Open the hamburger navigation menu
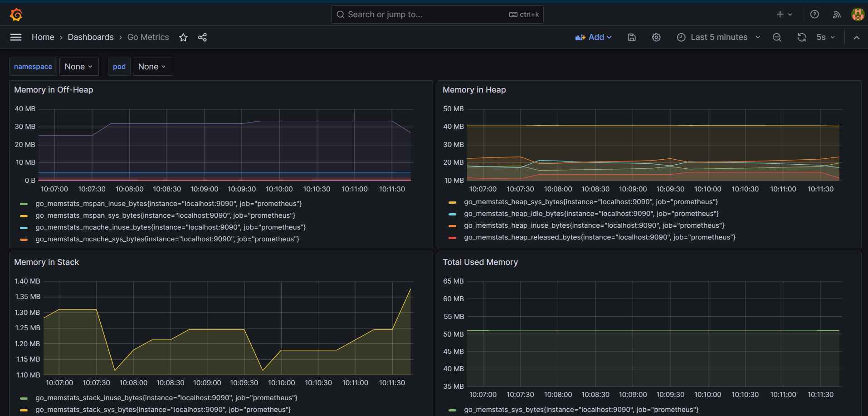This screenshot has width=868, height=416. click(x=16, y=37)
